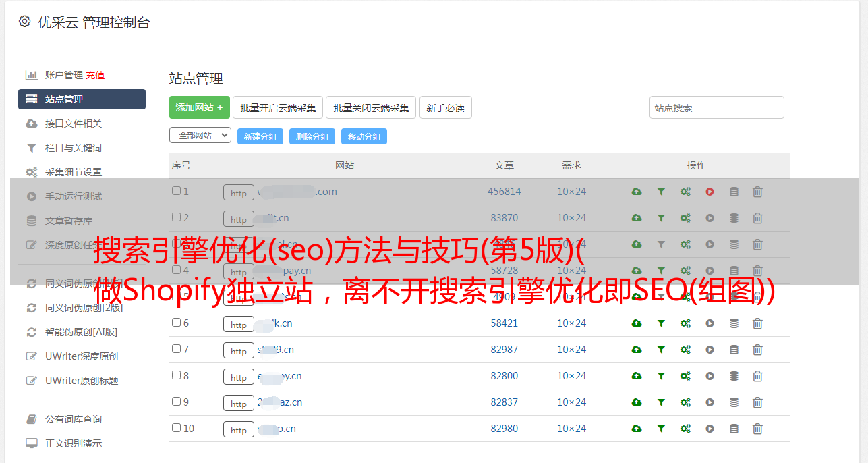Click the cloud upload icon in row 8

pos(637,376)
